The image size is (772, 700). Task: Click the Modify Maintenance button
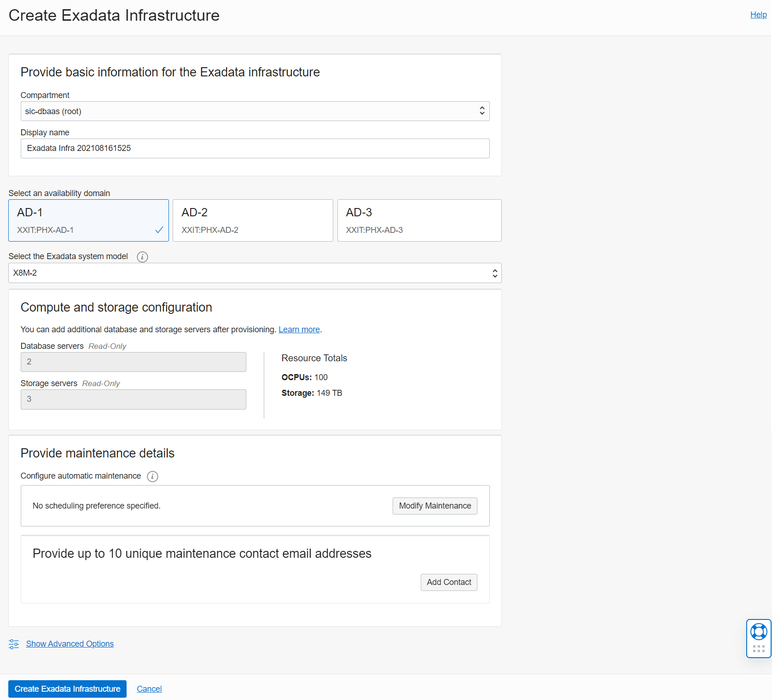435,506
